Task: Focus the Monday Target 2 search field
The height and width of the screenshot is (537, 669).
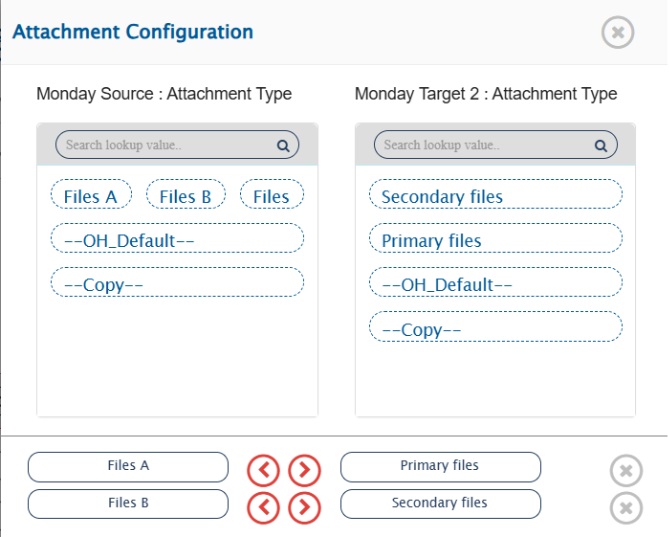Action: pyautogui.click(x=484, y=145)
